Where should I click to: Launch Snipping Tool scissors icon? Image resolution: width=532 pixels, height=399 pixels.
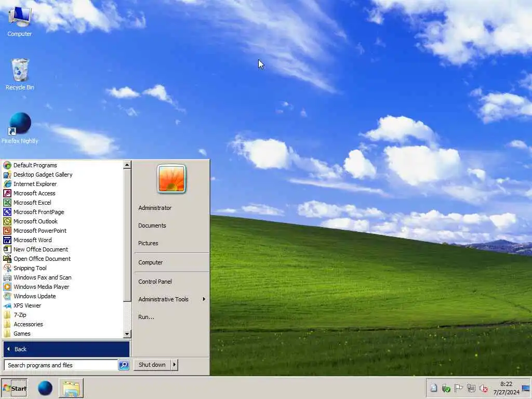click(7, 268)
